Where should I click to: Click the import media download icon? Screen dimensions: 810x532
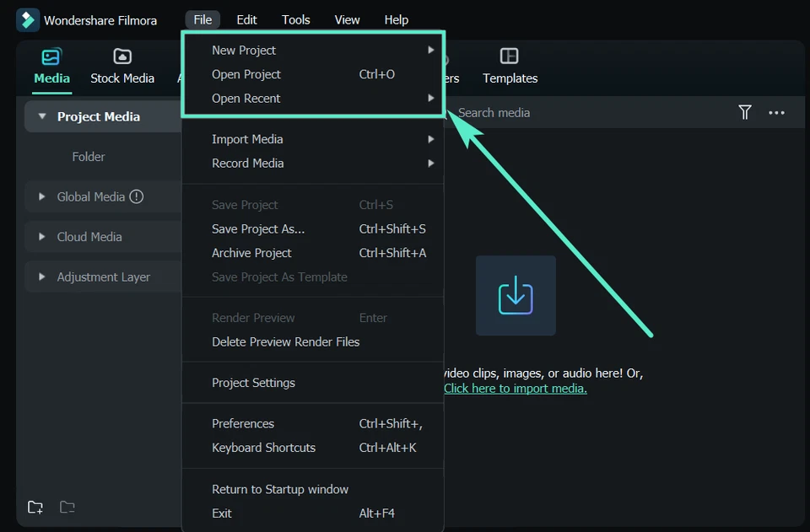coord(516,295)
